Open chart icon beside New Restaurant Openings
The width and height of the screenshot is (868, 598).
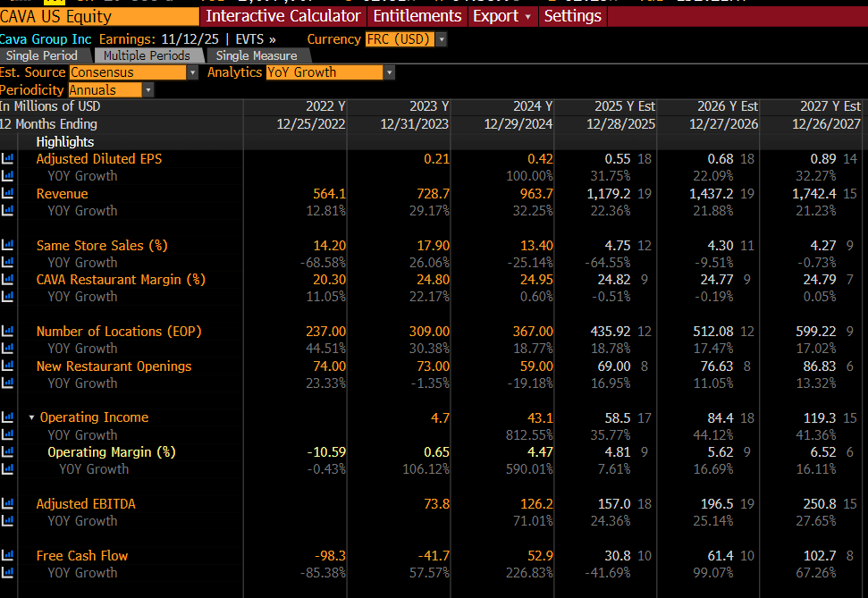8,366
